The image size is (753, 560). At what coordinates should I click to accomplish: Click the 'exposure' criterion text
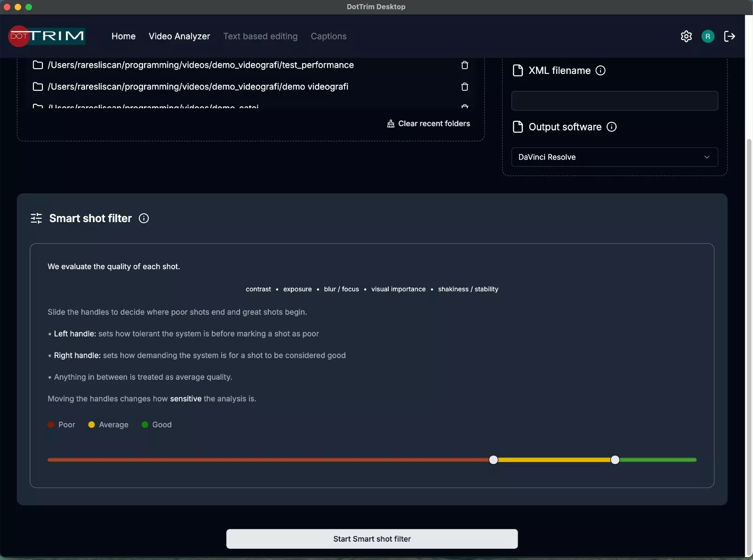[297, 289]
